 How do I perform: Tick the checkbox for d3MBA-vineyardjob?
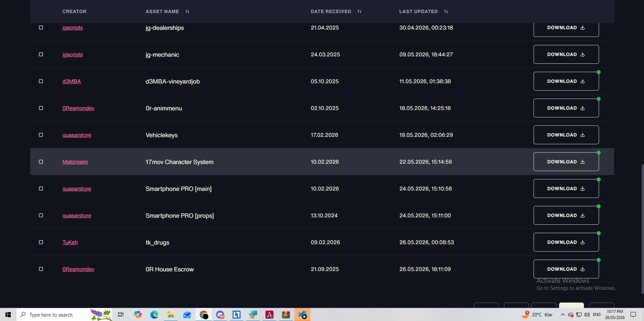point(41,81)
